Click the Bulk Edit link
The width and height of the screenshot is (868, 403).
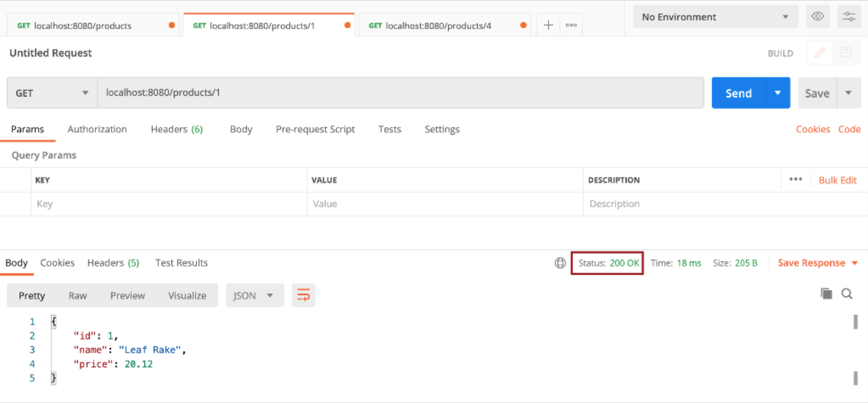tap(837, 180)
